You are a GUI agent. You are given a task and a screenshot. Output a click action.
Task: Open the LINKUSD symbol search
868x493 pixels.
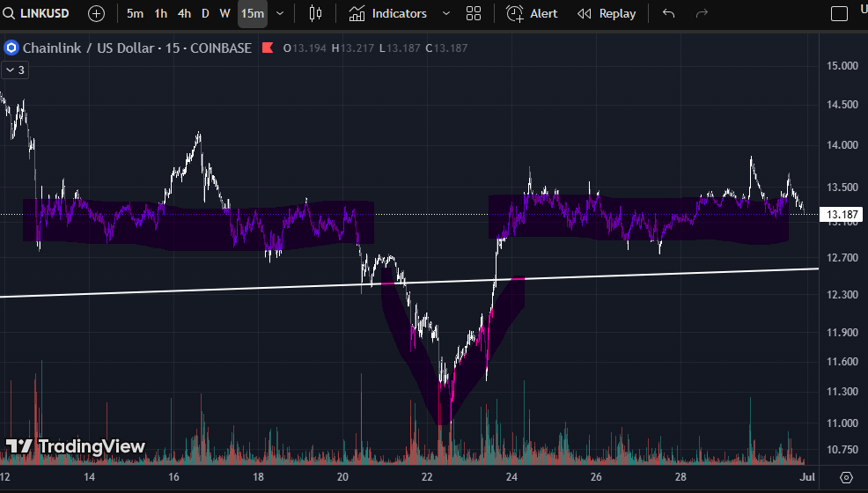pyautogui.click(x=36, y=13)
